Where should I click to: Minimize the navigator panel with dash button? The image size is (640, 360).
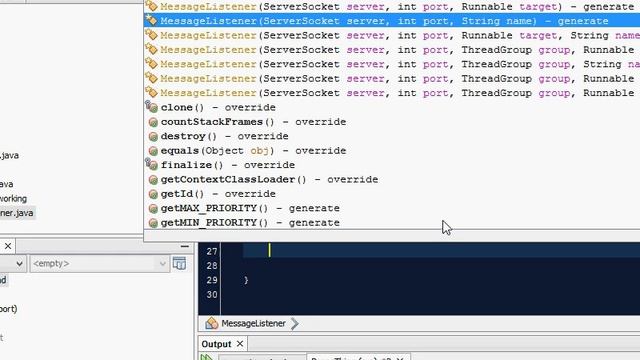[x=184, y=246]
